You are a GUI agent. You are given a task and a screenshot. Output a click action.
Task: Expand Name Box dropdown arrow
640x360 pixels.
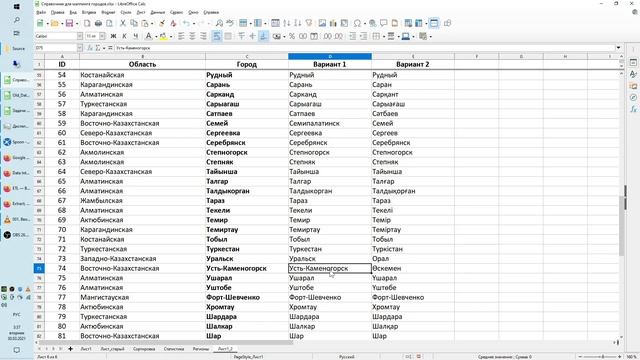point(80,48)
